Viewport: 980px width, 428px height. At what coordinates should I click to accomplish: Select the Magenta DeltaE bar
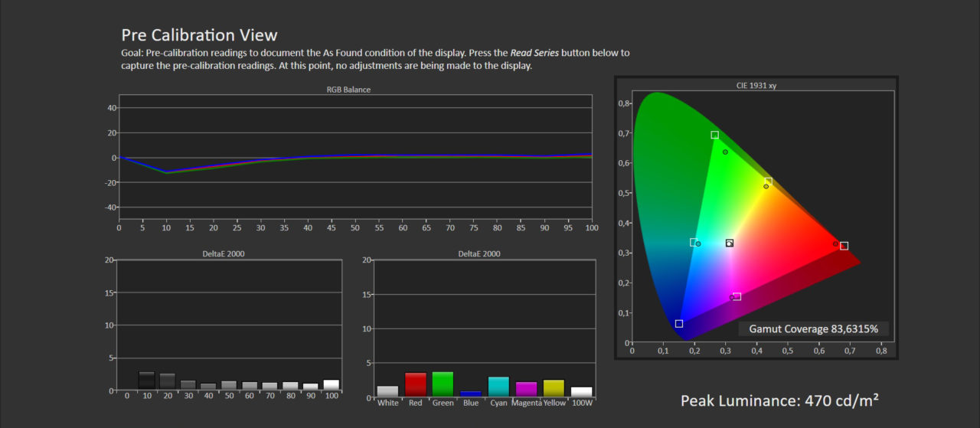point(526,389)
